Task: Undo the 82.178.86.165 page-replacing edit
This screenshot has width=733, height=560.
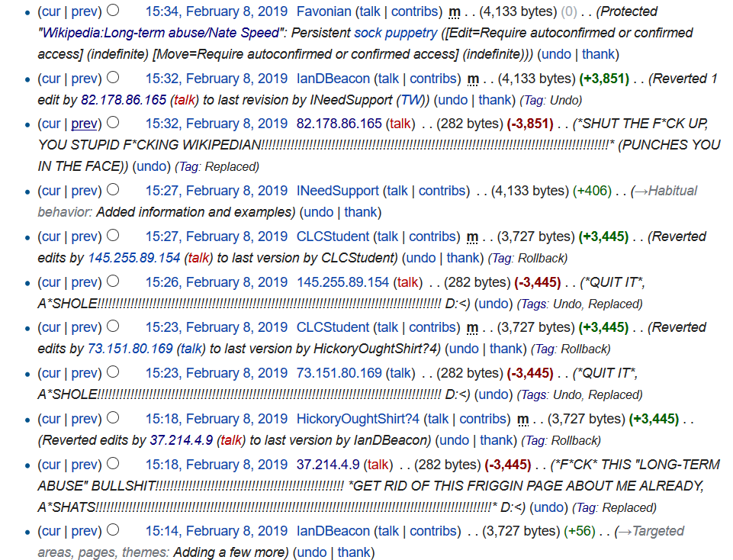Action: tap(152, 166)
